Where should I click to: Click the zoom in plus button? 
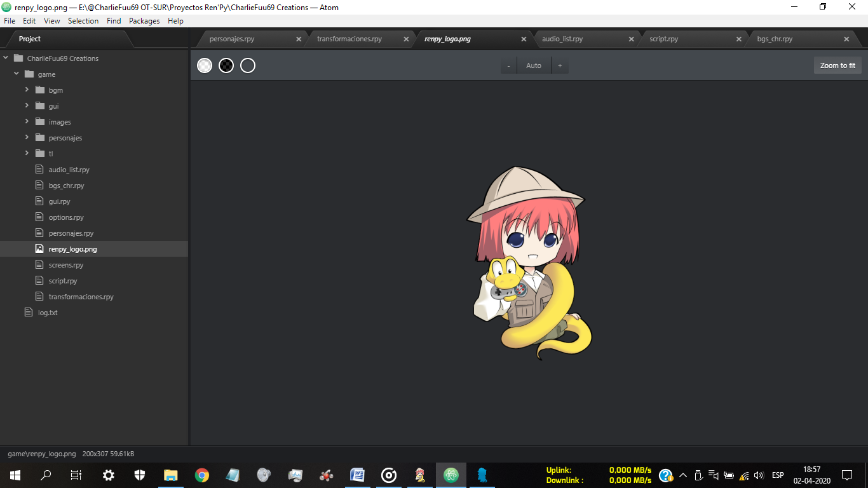560,65
